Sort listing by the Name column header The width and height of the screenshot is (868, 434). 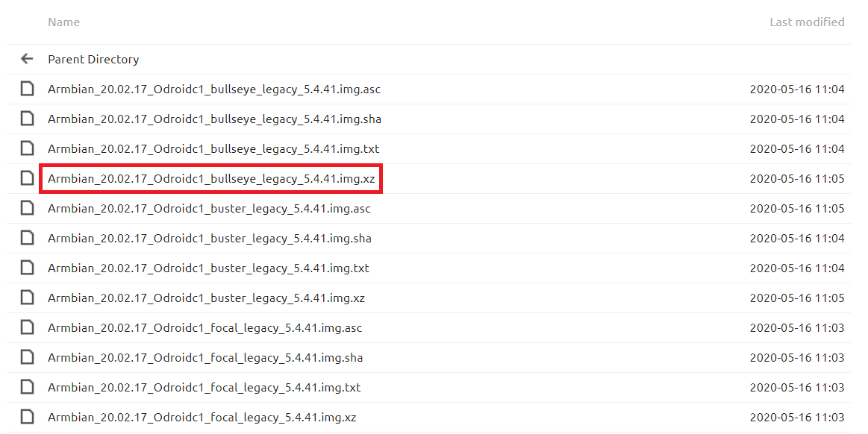(x=63, y=22)
